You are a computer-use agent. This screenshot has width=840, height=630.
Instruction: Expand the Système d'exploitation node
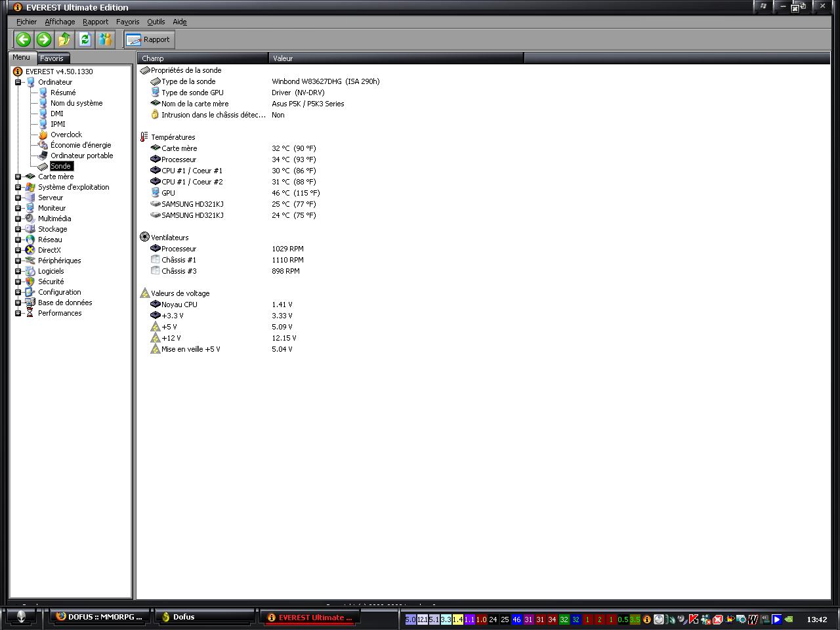(18, 187)
